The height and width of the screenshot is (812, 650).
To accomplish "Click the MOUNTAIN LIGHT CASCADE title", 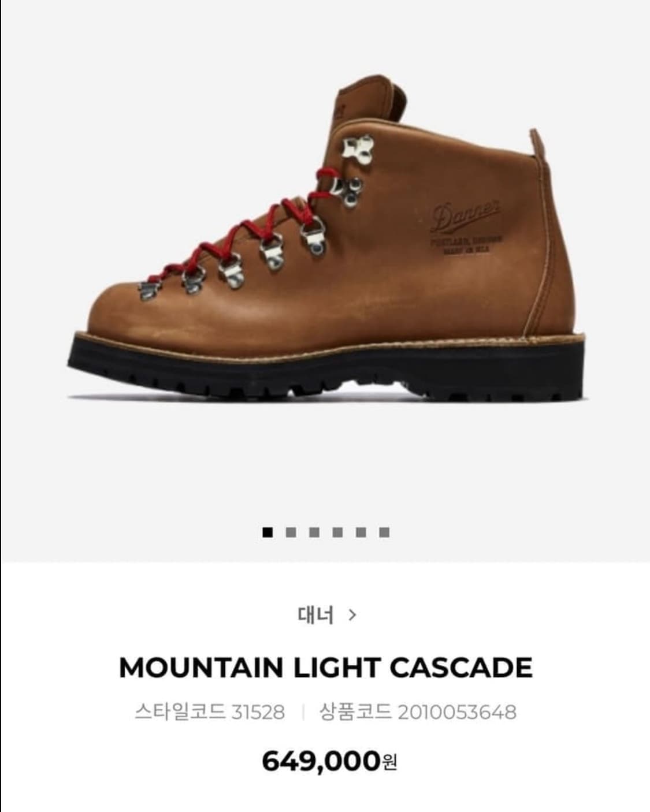I will 325,668.
